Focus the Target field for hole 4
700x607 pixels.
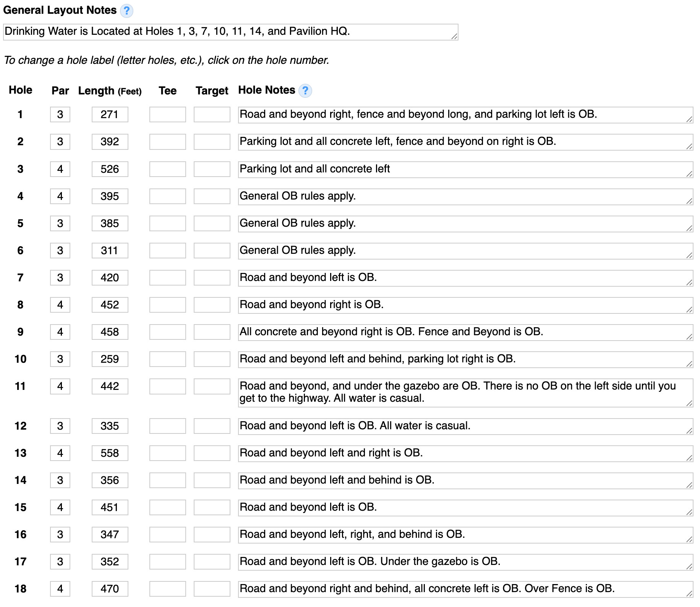[212, 196]
